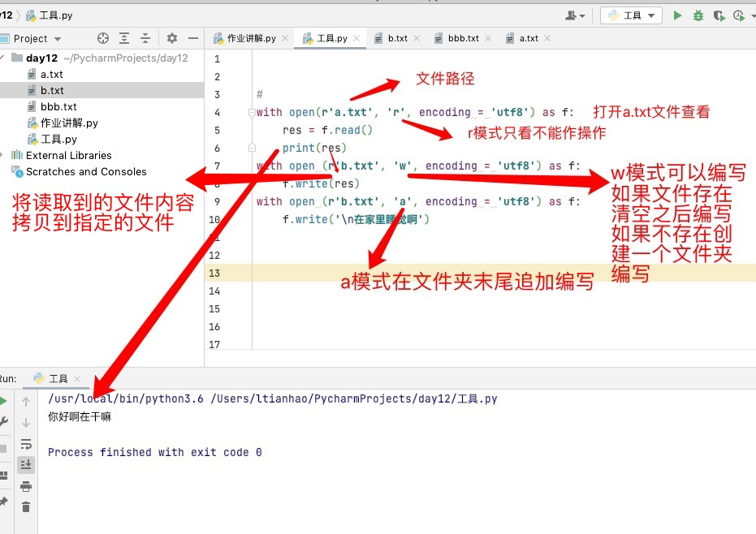
Task: Click on res = f.read() on line 5
Action: 327,130
